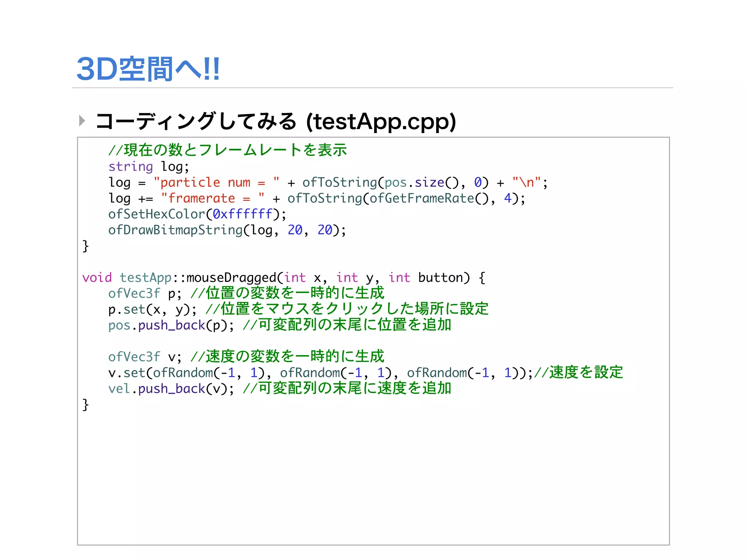Click "ofToString(pos.size(), 0)" call
Image resolution: width=747 pixels, height=560 pixels.
click(395, 183)
